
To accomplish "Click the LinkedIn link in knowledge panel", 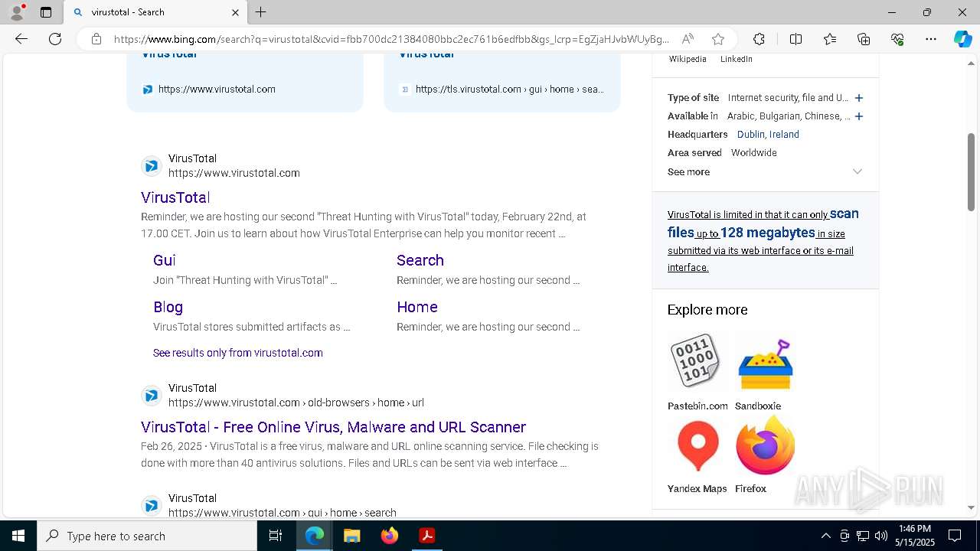I will [737, 59].
